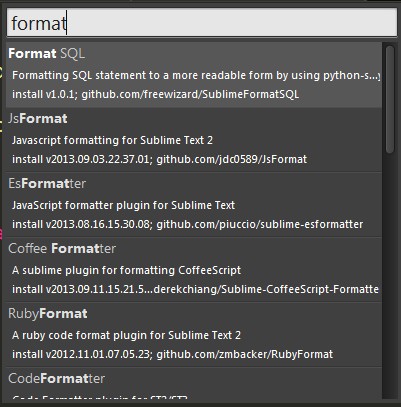Screen dimensions: 401x407
Task: Choose the JsFormat package entry
Action: coord(194,140)
